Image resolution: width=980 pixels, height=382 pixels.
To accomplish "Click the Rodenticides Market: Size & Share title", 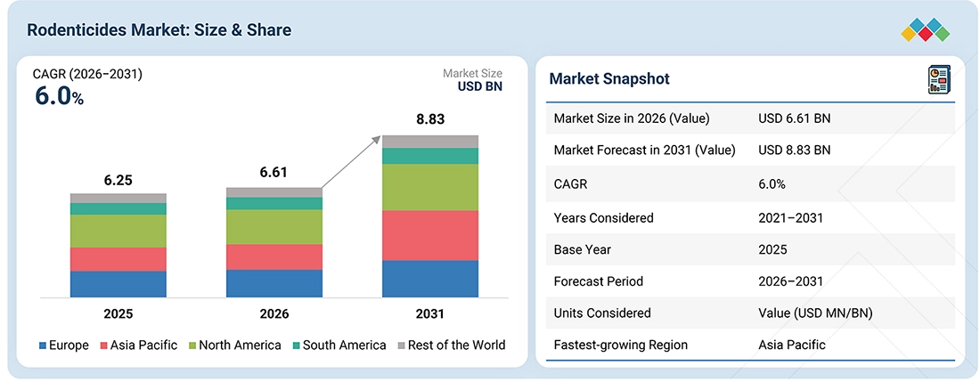I will [x=159, y=29].
